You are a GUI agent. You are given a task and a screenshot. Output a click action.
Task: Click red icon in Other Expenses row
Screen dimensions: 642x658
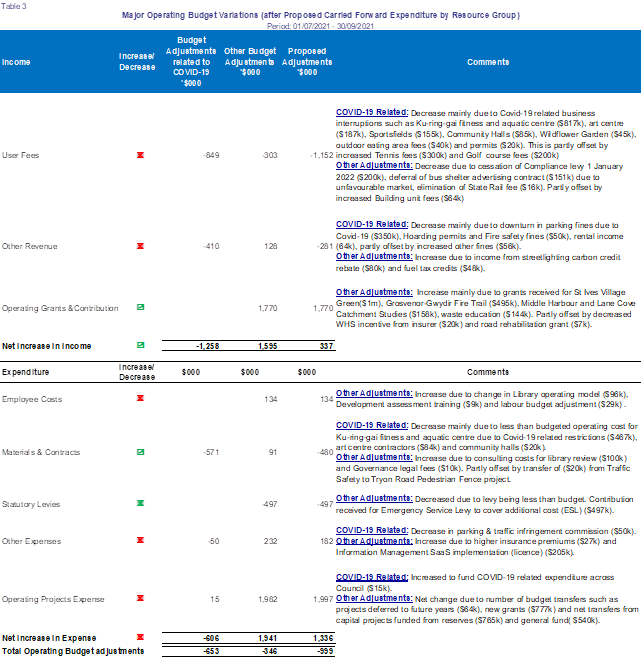pos(141,540)
